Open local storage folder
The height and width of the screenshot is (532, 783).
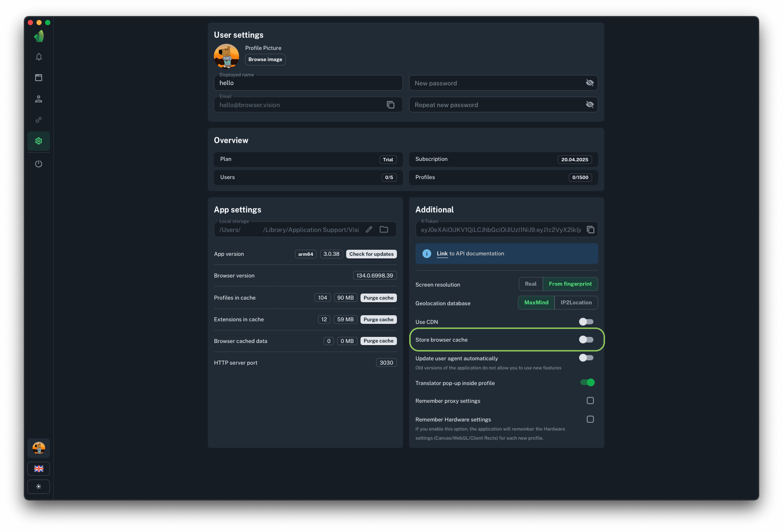pyautogui.click(x=384, y=230)
